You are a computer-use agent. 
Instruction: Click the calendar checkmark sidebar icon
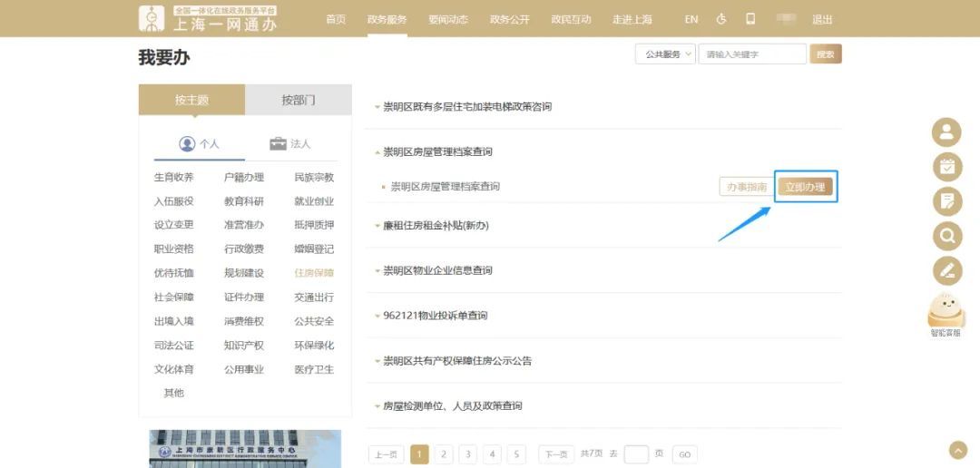tap(946, 167)
